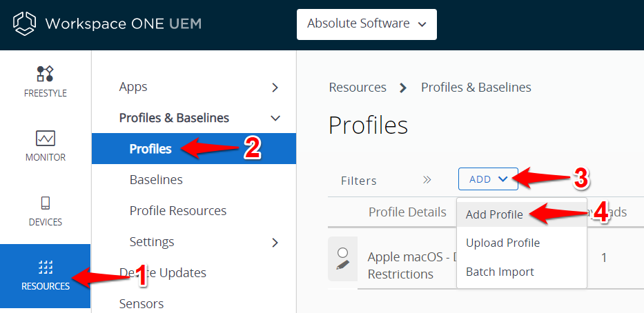Open Settings in the side menu
The image size is (644, 313).
(x=152, y=241)
